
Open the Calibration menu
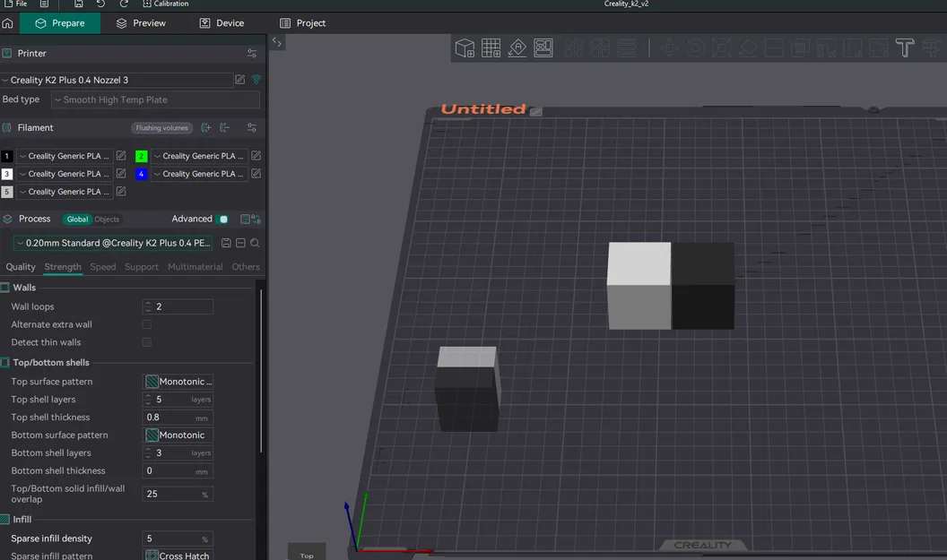tap(165, 4)
